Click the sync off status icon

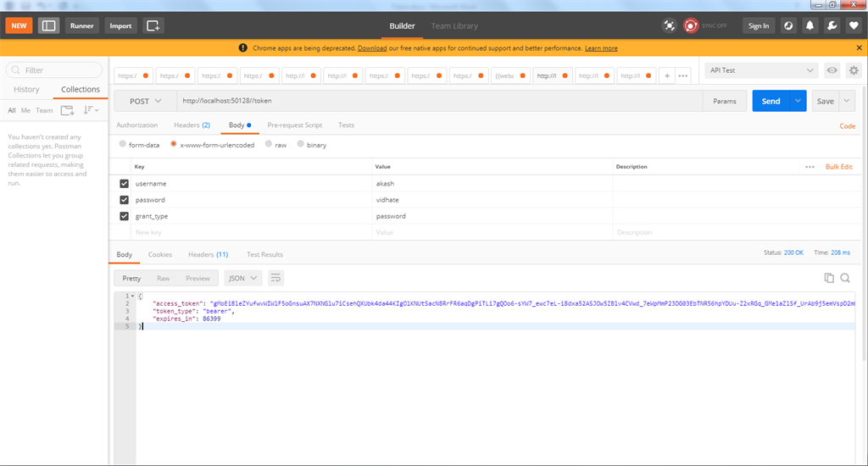click(x=690, y=25)
